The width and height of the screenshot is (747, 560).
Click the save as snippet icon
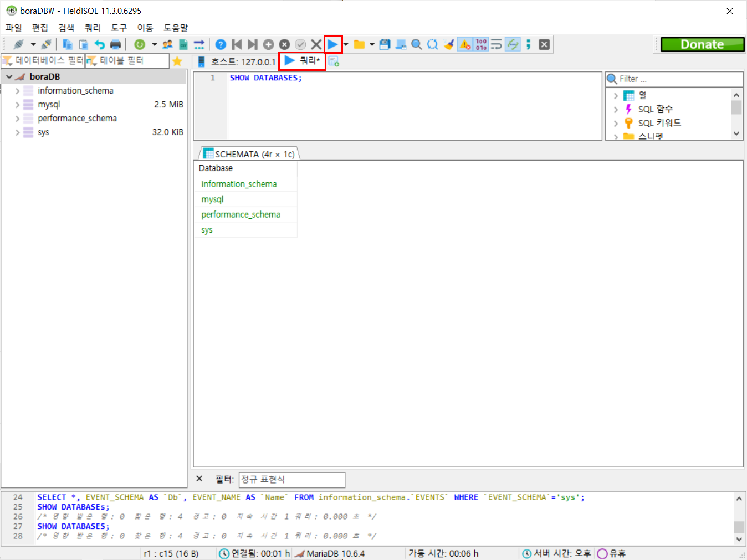[x=401, y=44]
